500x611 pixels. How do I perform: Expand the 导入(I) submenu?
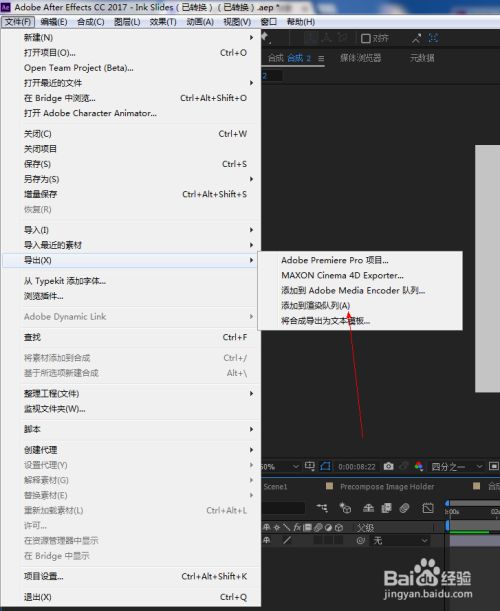[131, 230]
